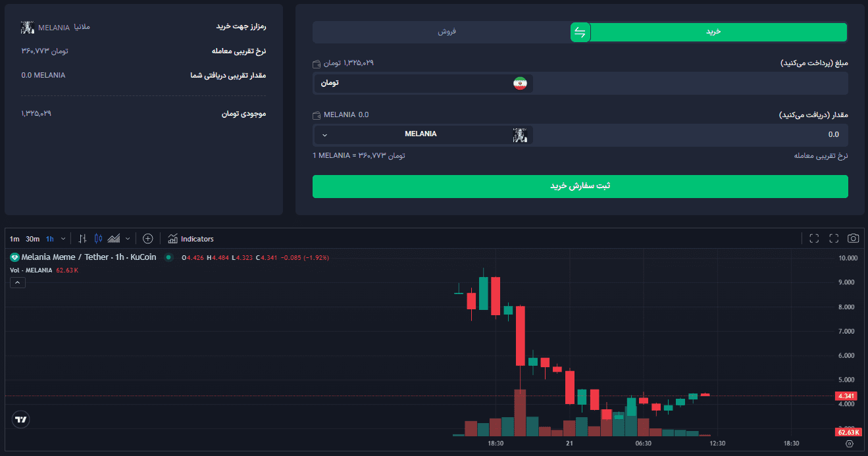The image size is (868, 456).
Task: Open the timeframe interval dropdown
Action: coord(63,239)
